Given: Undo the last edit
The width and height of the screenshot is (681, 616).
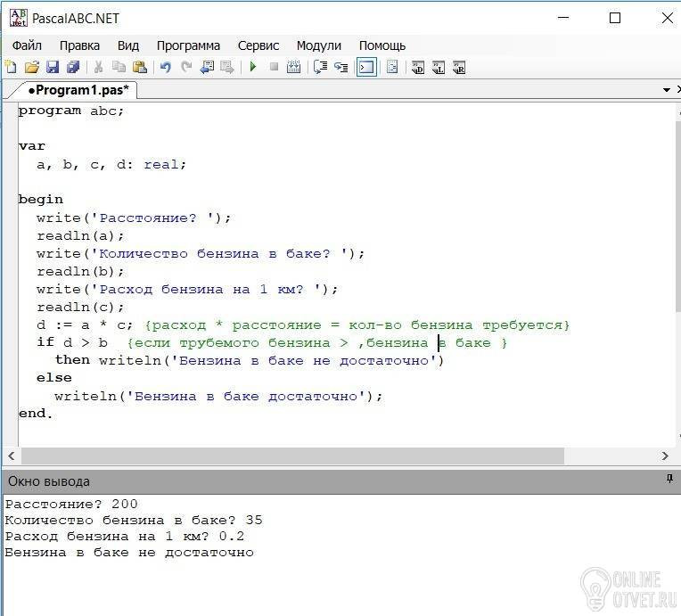Looking at the screenshot, I should pyautogui.click(x=166, y=68).
